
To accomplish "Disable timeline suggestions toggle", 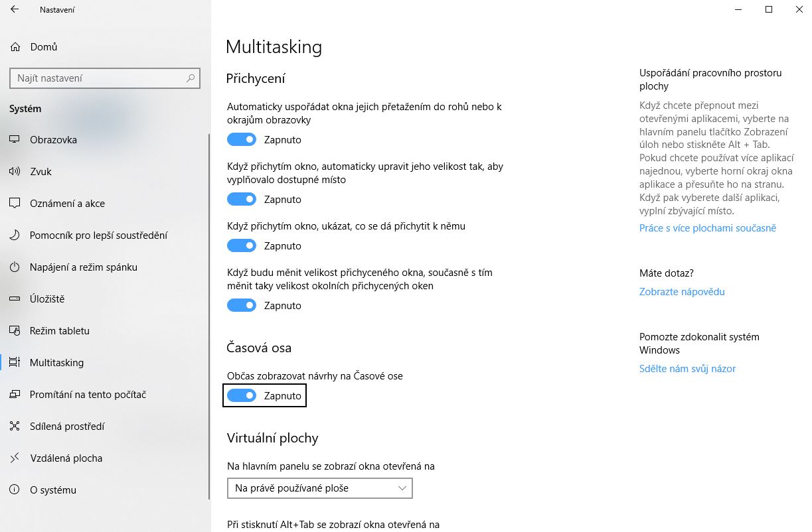I will click(242, 396).
